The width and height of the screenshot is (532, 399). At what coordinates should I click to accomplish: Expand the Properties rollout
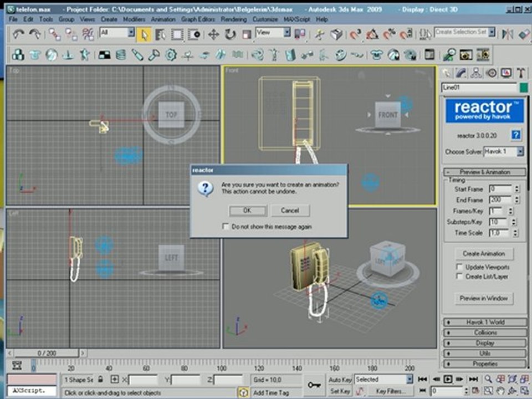tap(485, 364)
